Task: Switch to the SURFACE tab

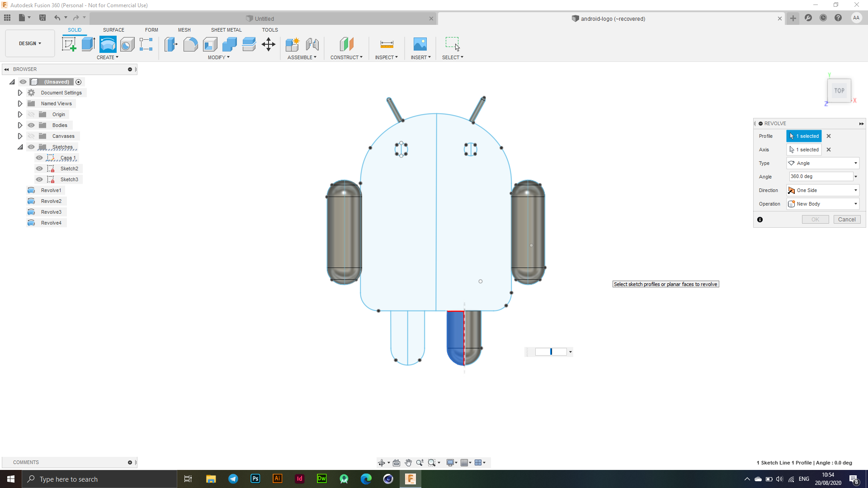Action: [113, 30]
